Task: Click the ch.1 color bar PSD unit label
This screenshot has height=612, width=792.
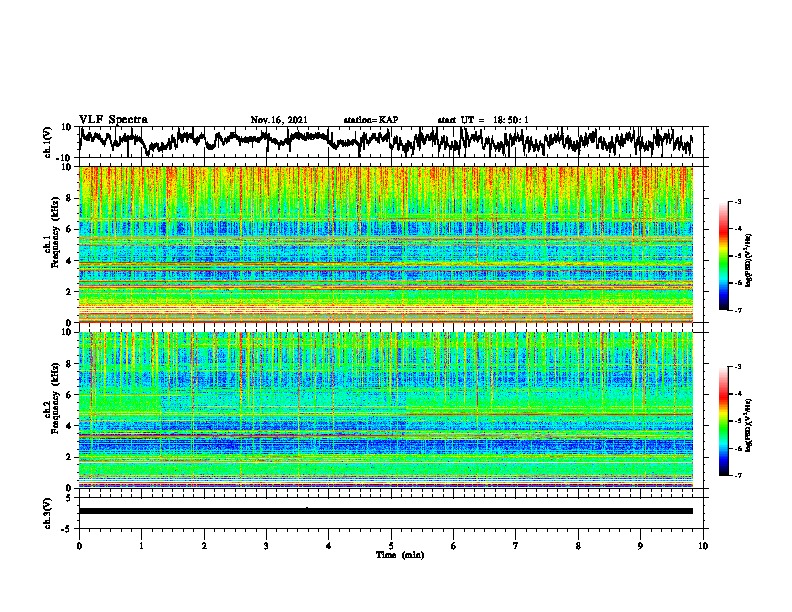Action: click(x=749, y=261)
